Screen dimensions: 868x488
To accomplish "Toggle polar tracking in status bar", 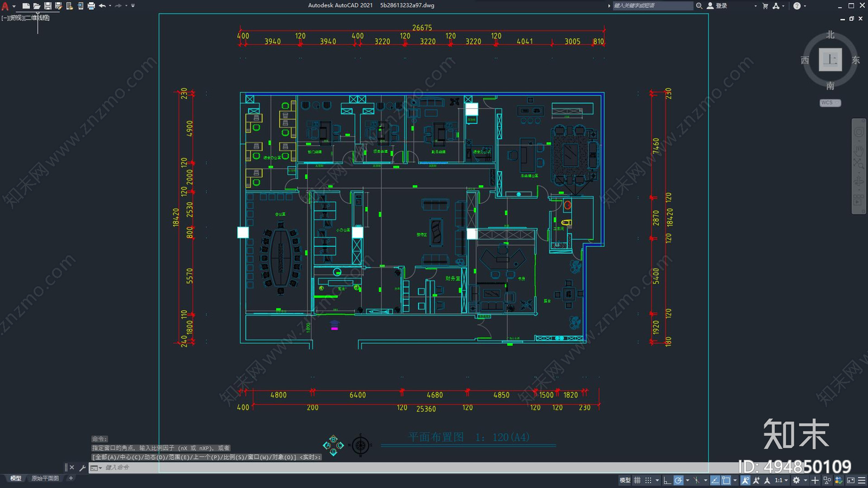I will (678, 480).
